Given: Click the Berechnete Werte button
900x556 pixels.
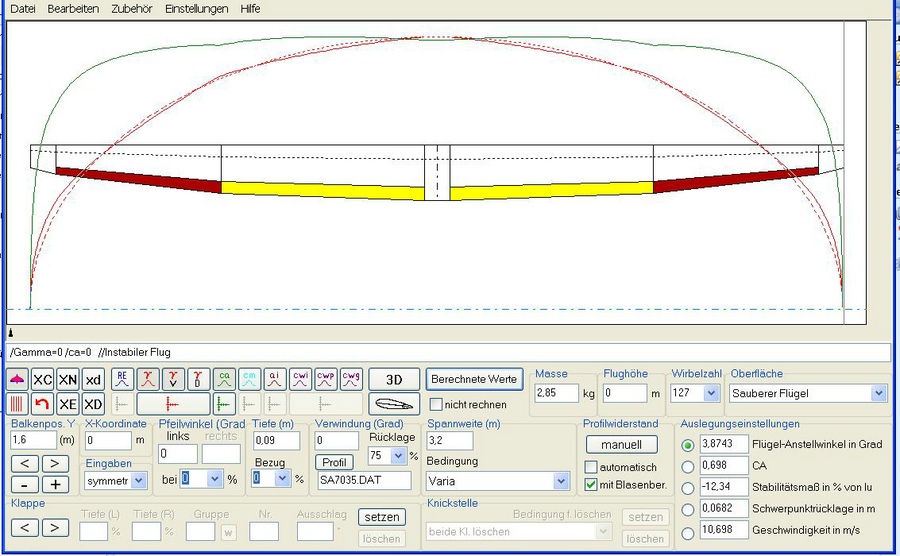Looking at the screenshot, I should 474,379.
